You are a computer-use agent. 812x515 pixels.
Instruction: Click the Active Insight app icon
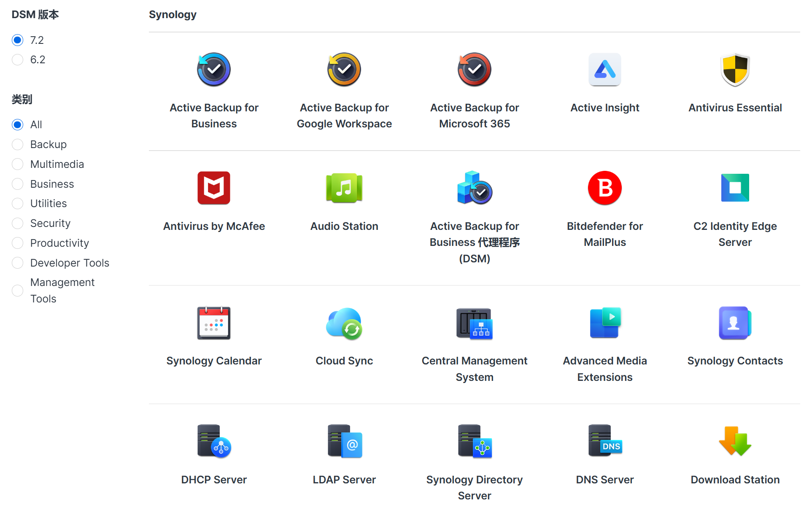point(604,70)
